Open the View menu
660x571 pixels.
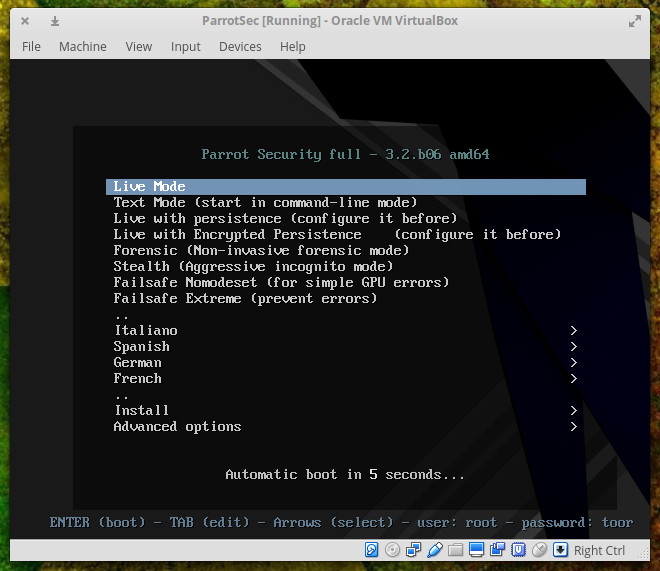click(138, 46)
